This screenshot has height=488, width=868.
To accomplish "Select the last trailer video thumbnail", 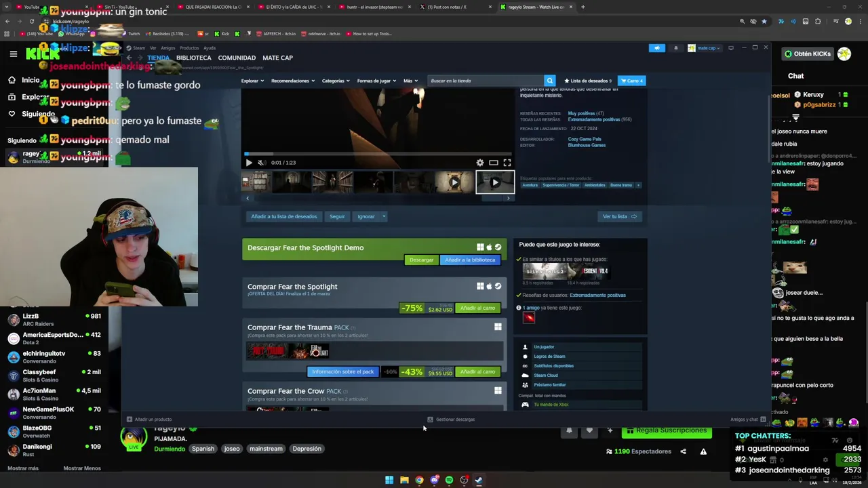I will pos(495,182).
